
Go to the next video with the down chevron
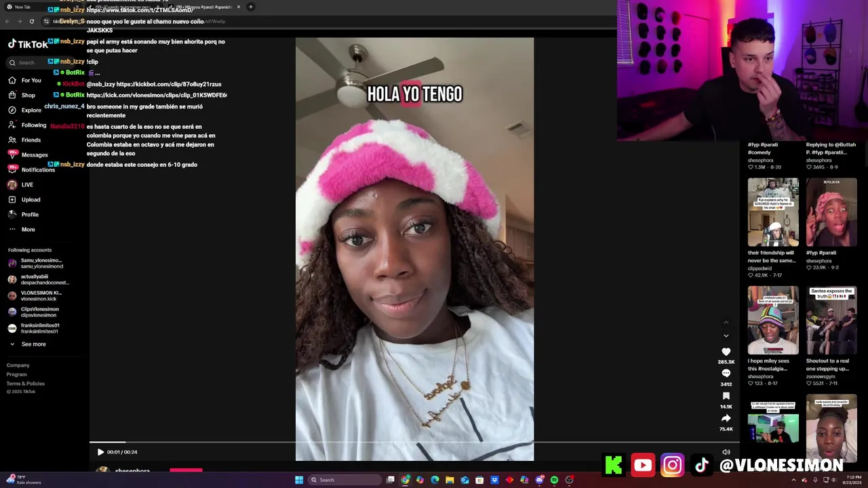pyautogui.click(x=726, y=335)
